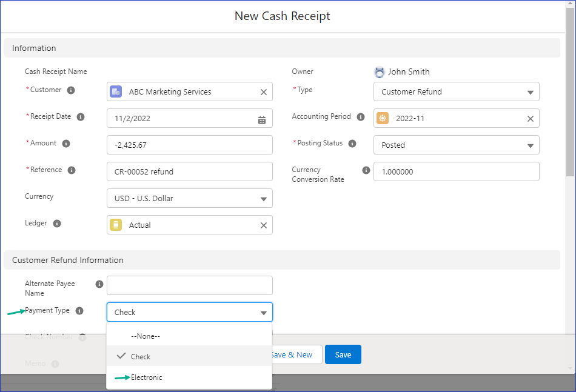Select --None-- in Payment Type list
The height and width of the screenshot is (392, 576).
(189, 336)
